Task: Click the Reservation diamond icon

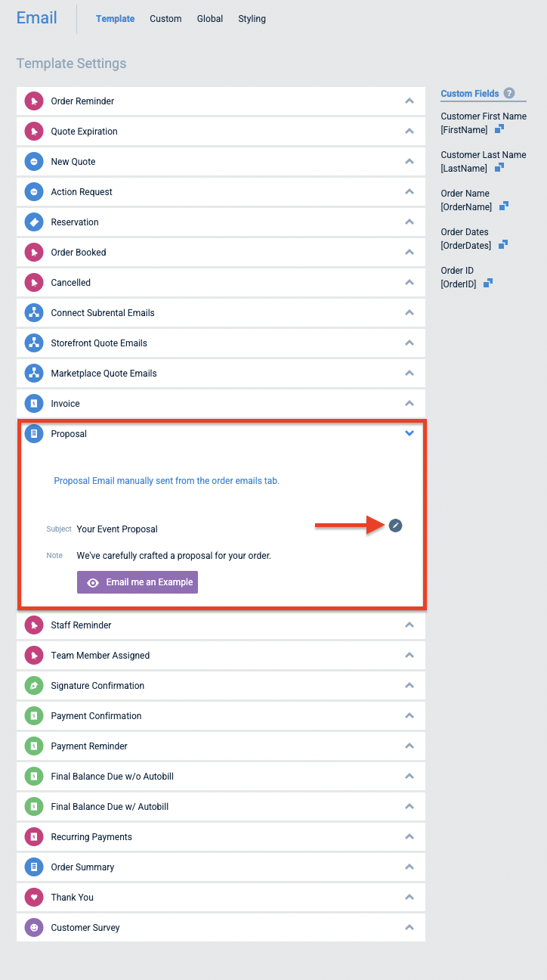Action: pos(33,222)
